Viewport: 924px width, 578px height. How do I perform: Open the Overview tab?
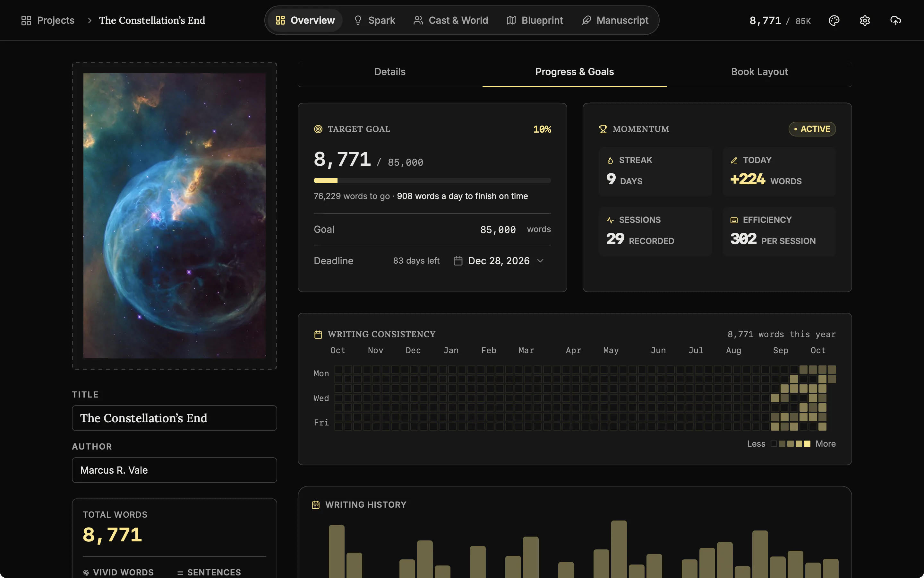point(305,20)
